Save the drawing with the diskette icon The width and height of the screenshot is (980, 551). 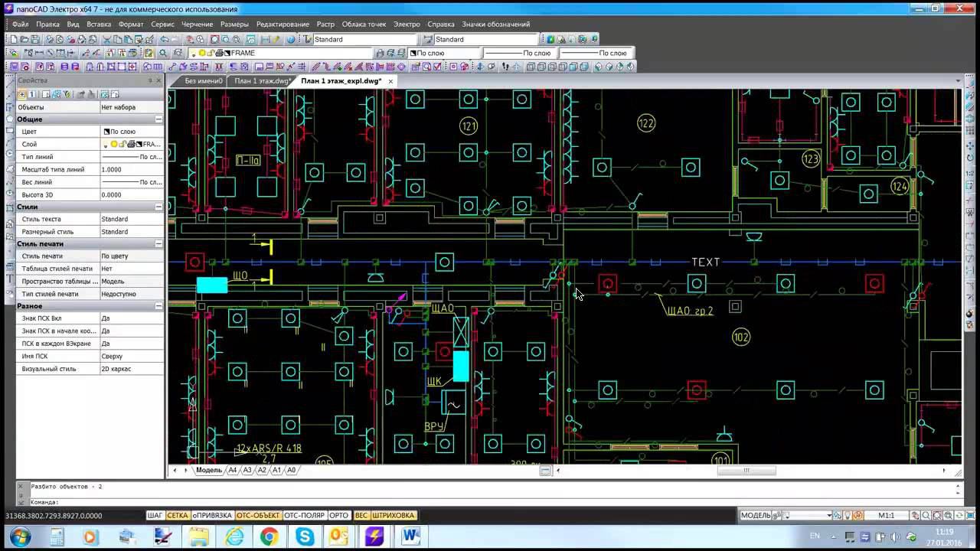pyautogui.click(x=35, y=39)
